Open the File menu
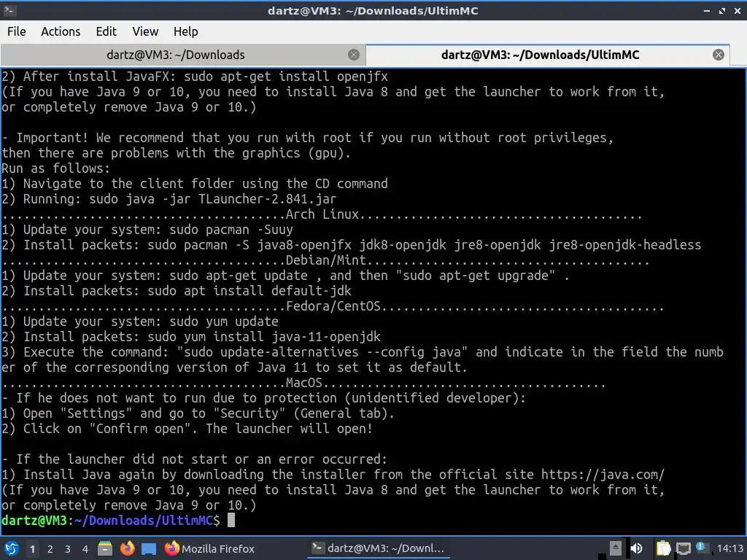 (x=17, y=31)
